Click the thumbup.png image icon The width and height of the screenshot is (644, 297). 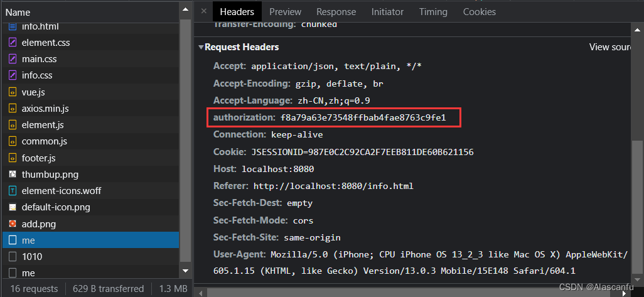click(13, 174)
